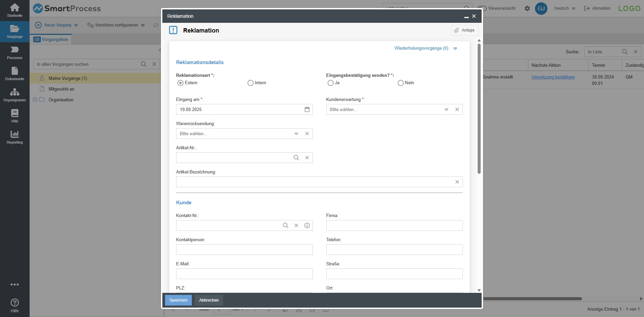The image size is (644, 317).
Task: Open the Startseite home icon in sidebar
Action: point(15,10)
